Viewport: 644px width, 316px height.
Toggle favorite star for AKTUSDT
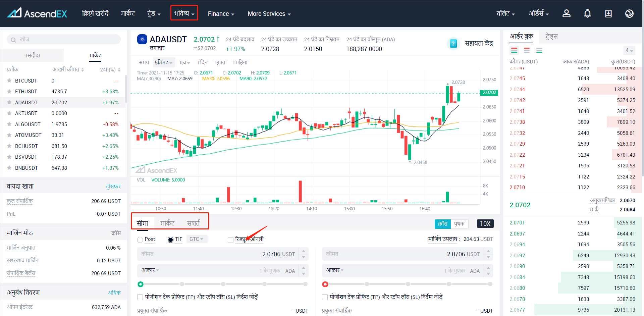tap(9, 113)
